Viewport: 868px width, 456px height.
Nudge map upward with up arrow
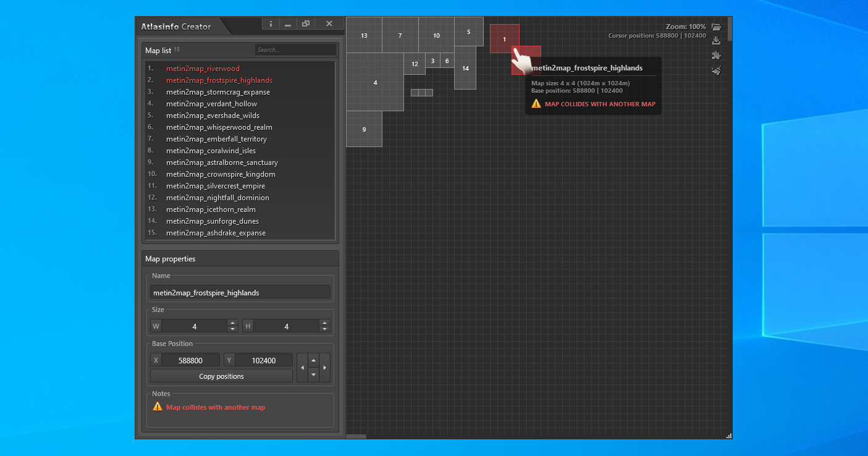(313, 360)
